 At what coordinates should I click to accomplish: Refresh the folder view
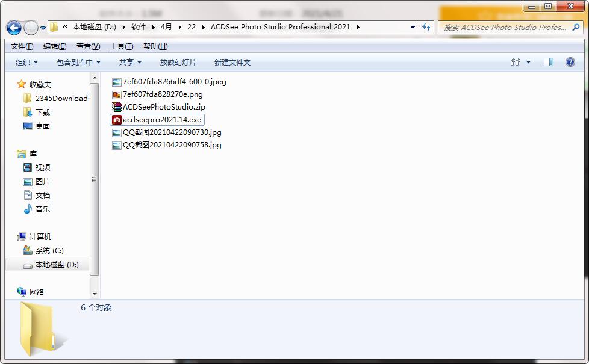pos(426,28)
